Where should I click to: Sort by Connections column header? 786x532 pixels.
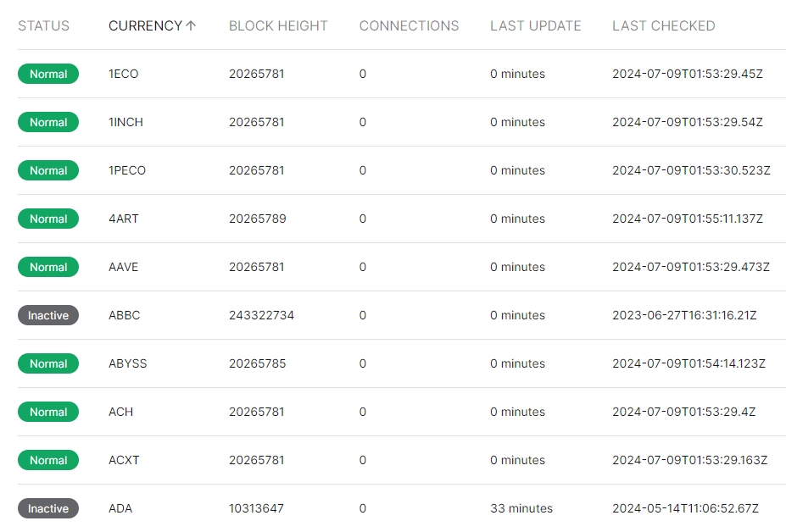point(409,26)
